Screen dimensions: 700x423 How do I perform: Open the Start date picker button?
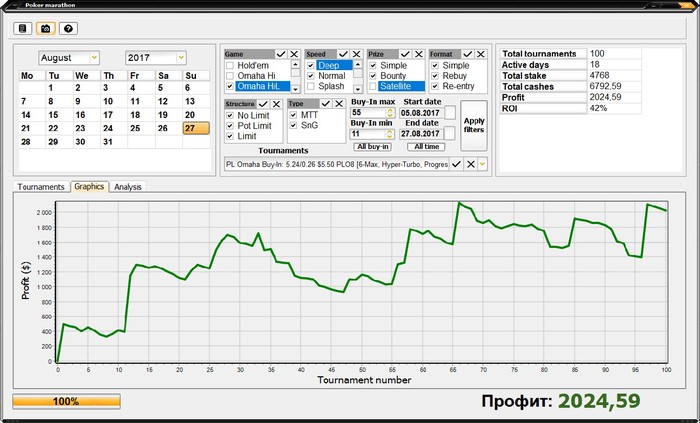(x=450, y=113)
